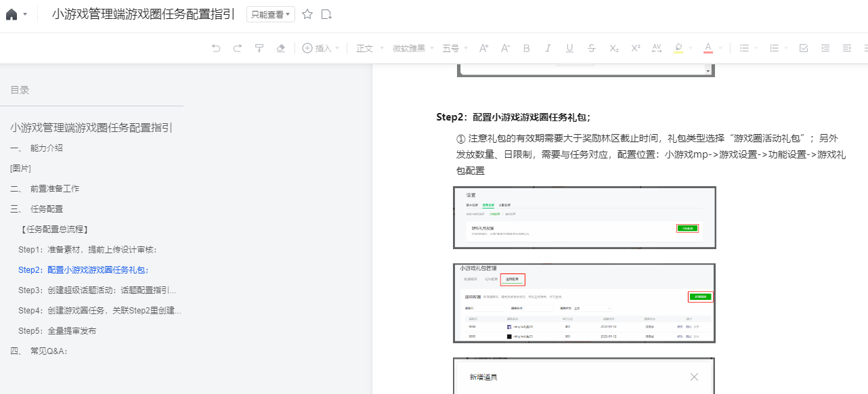Toggle italic formatting
This screenshot has width=868, height=394.
[x=548, y=48]
